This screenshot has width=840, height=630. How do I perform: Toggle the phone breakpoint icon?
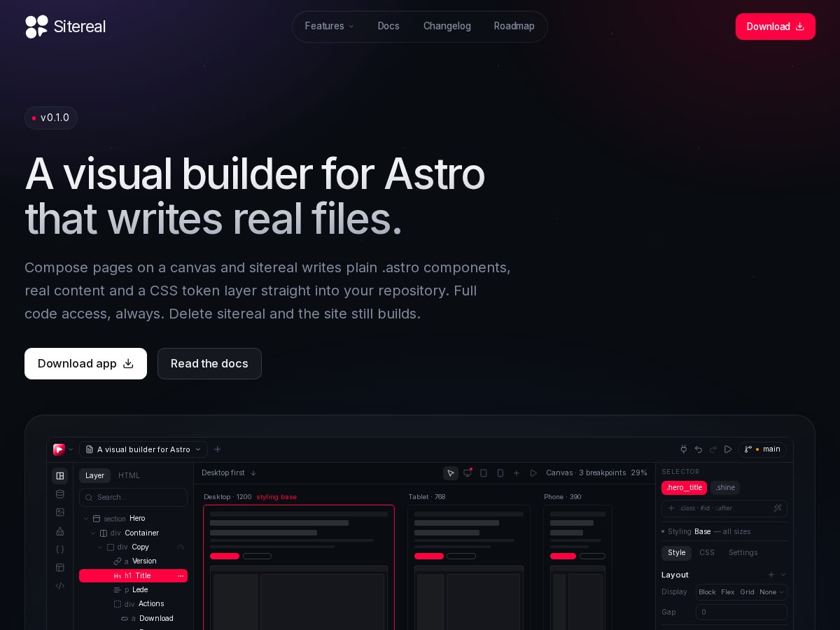coord(500,473)
